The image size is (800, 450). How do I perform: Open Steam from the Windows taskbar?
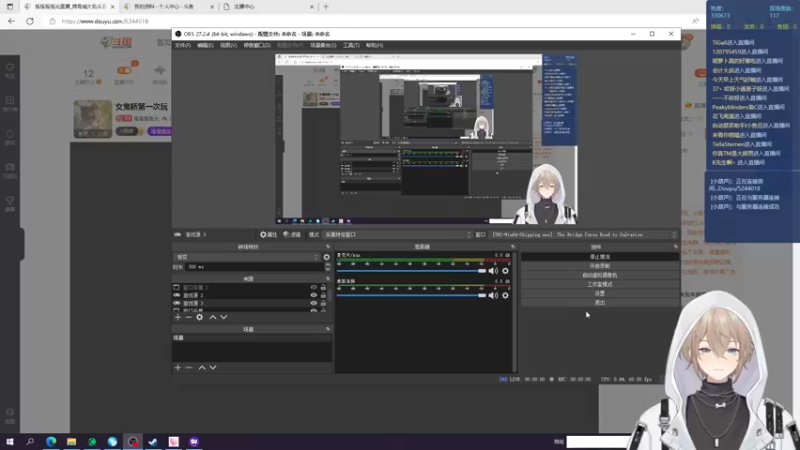(153, 441)
